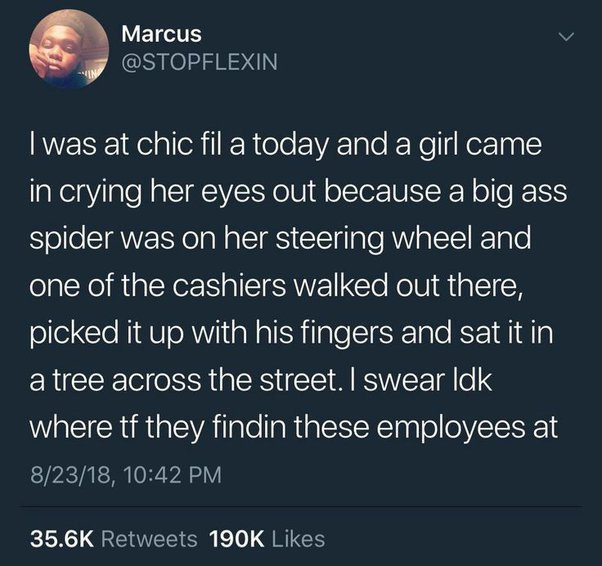Viewport: 602px width, 566px height.
Task: Click the 190K like count number
Action: [236, 538]
